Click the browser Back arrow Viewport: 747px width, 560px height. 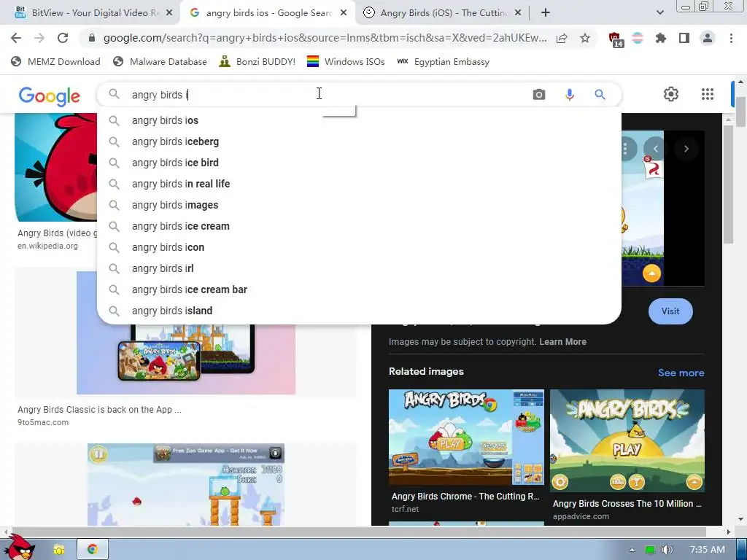point(16,38)
